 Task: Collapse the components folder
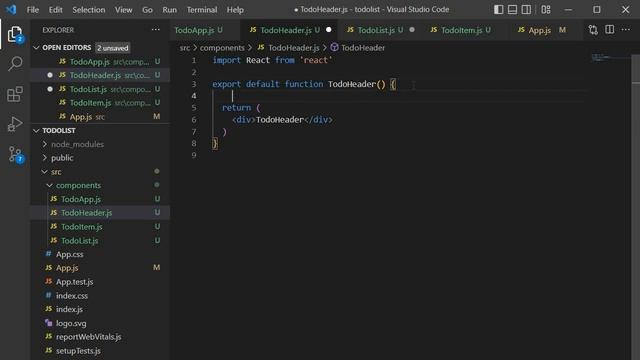(x=50, y=185)
